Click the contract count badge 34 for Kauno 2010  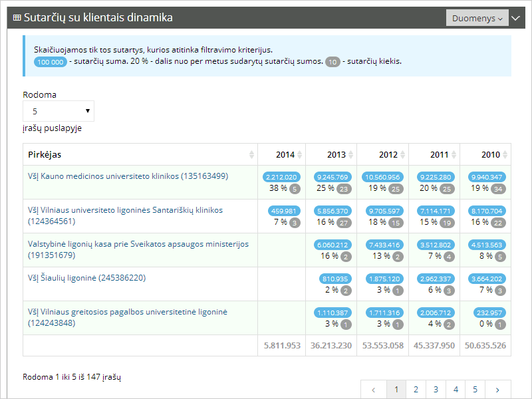tap(498, 189)
